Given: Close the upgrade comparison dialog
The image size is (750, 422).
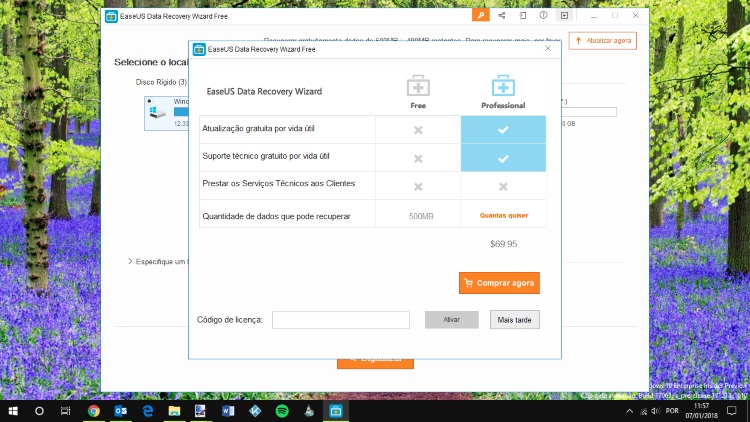Looking at the screenshot, I should 547,48.
